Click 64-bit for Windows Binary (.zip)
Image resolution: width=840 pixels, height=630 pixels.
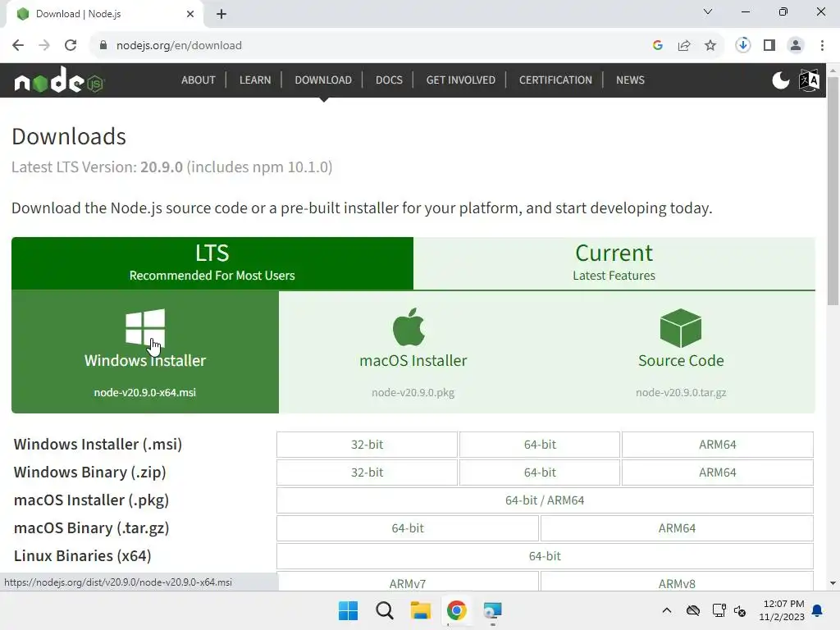540,472
